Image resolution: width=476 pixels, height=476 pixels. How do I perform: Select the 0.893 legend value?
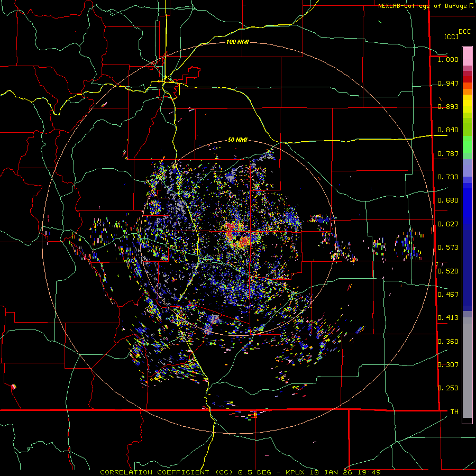[x=448, y=106]
